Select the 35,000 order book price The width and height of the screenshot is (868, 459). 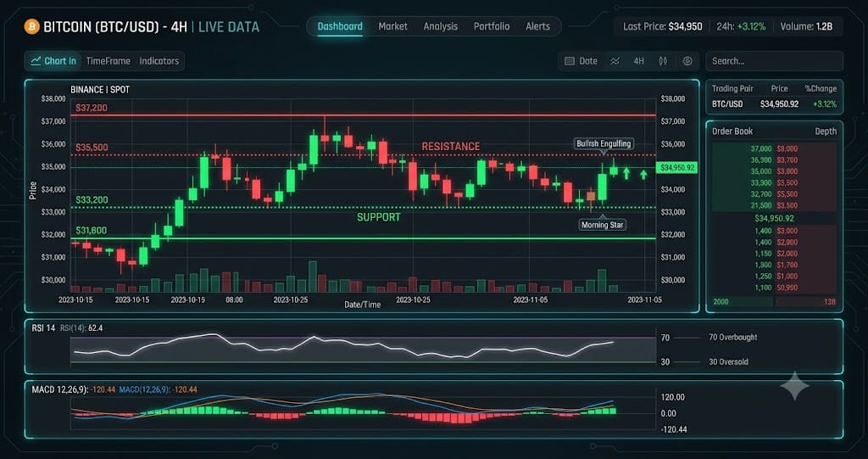click(761, 171)
